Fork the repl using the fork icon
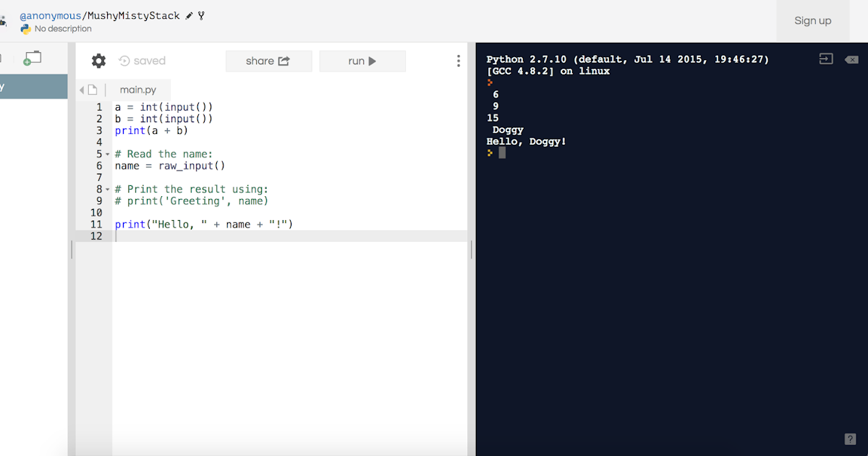Screen dimensions: 868x456 point(200,15)
